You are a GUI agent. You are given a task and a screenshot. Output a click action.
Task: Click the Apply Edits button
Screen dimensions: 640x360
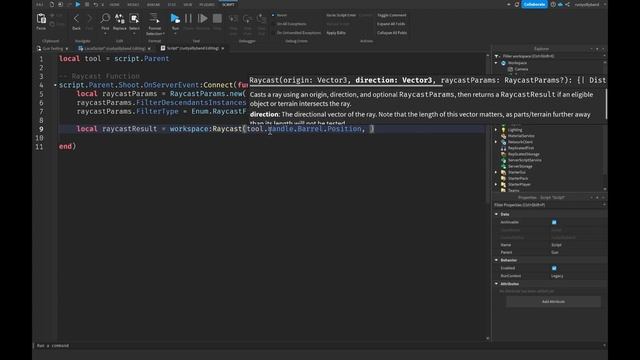pos(336,33)
